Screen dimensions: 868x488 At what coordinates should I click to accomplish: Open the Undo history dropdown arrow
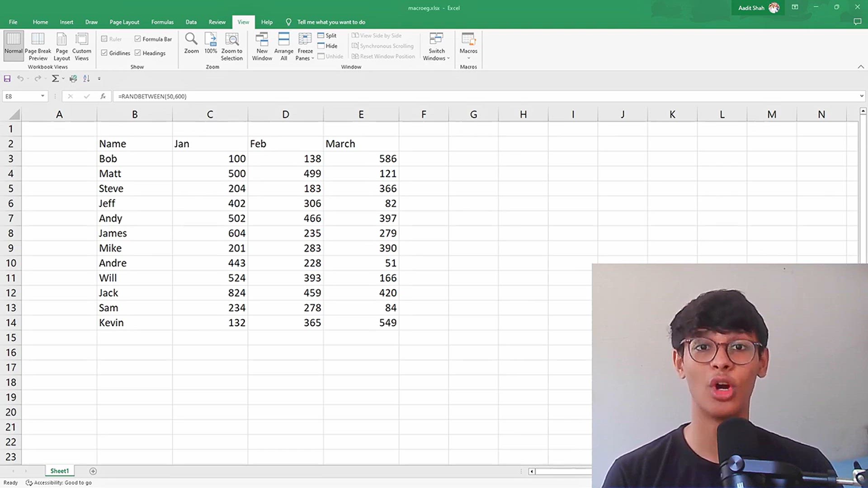click(28, 79)
